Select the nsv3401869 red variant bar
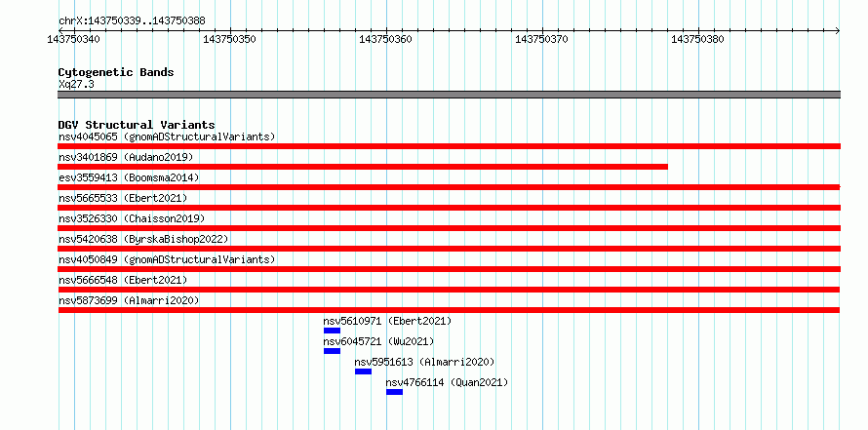The image size is (868, 430). point(363,167)
